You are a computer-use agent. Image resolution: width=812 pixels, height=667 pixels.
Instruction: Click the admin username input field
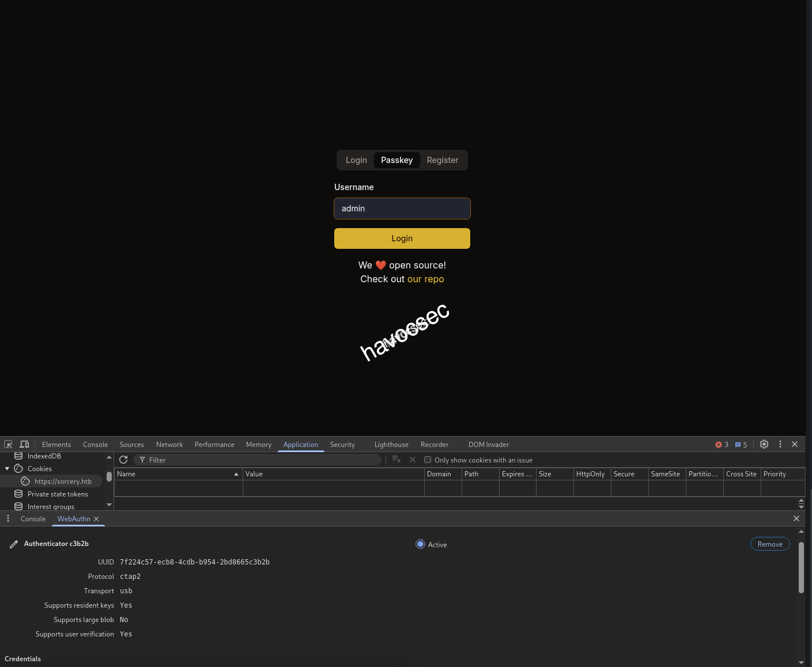(402, 209)
